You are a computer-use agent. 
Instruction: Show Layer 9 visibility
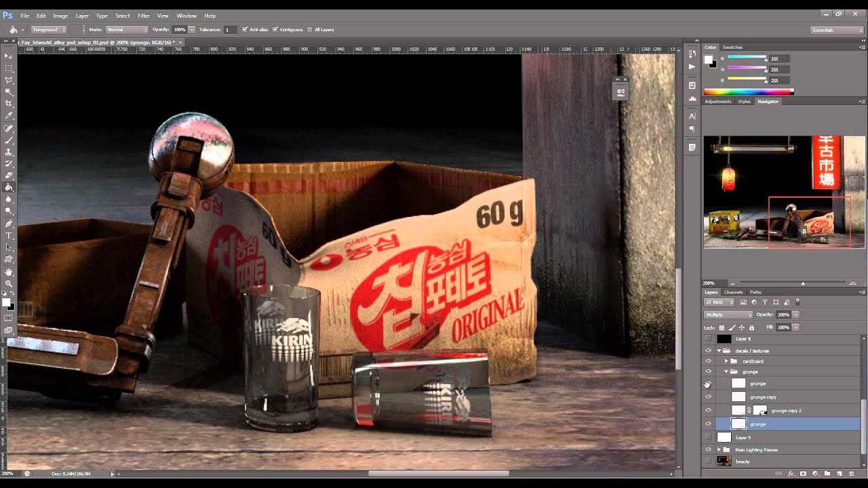[x=709, y=437]
